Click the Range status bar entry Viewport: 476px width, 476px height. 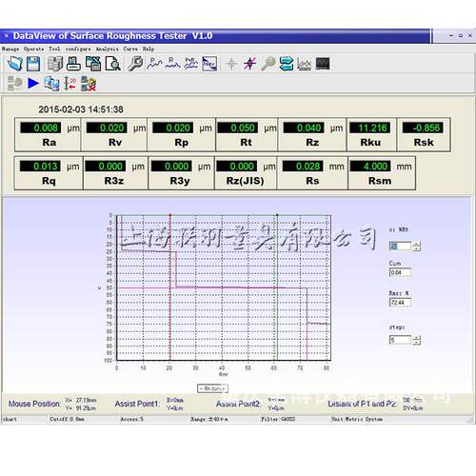pos(208,419)
